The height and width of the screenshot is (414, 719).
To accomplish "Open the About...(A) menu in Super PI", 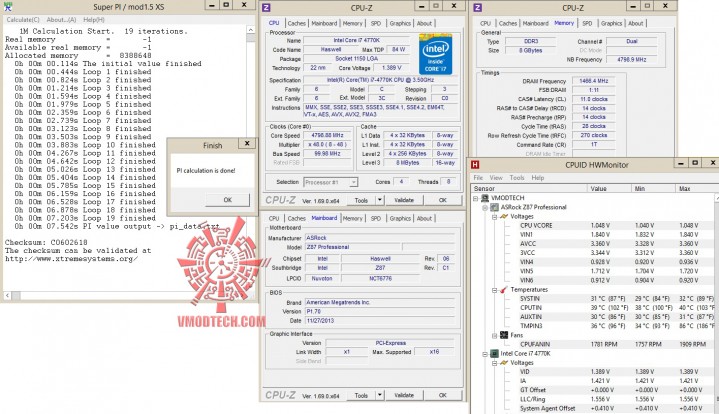I will [61, 20].
